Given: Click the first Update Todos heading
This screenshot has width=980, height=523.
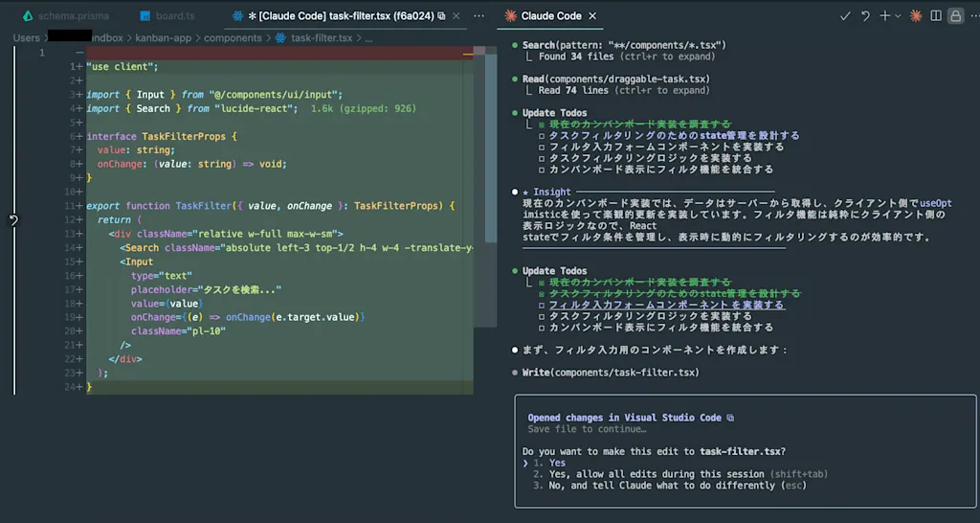Looking at the screenshot, I should click(x=554, y=113).
